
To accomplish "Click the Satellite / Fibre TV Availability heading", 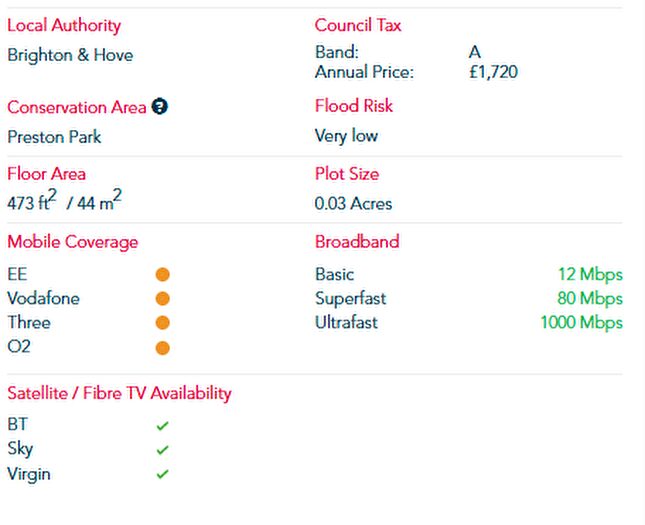I will (x=119, y=393).
